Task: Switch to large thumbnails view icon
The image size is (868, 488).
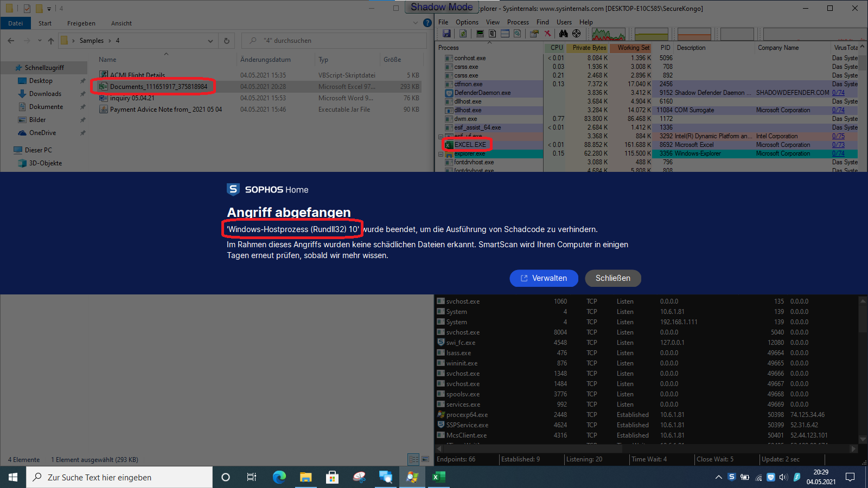Action: pos(425,459)
